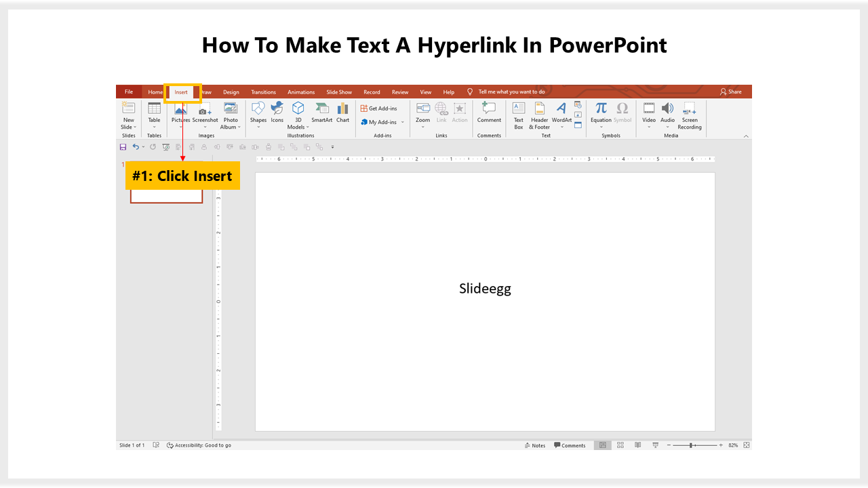868x488 pixels.
Task: Click the zoom slider in status bar
Action: tap(696, 445)
